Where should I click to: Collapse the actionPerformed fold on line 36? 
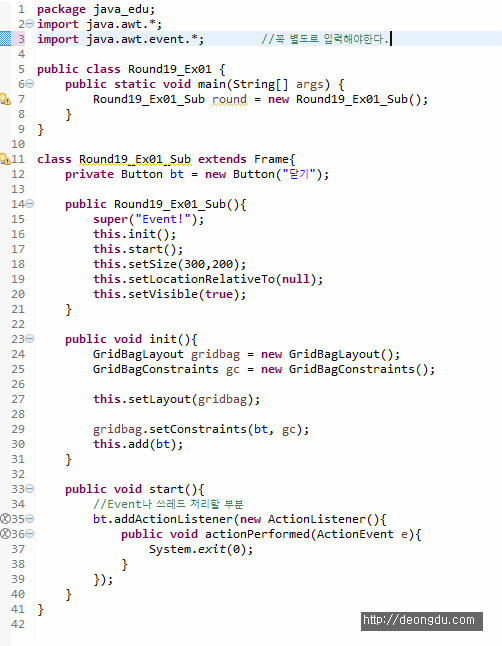coord(30,534)
